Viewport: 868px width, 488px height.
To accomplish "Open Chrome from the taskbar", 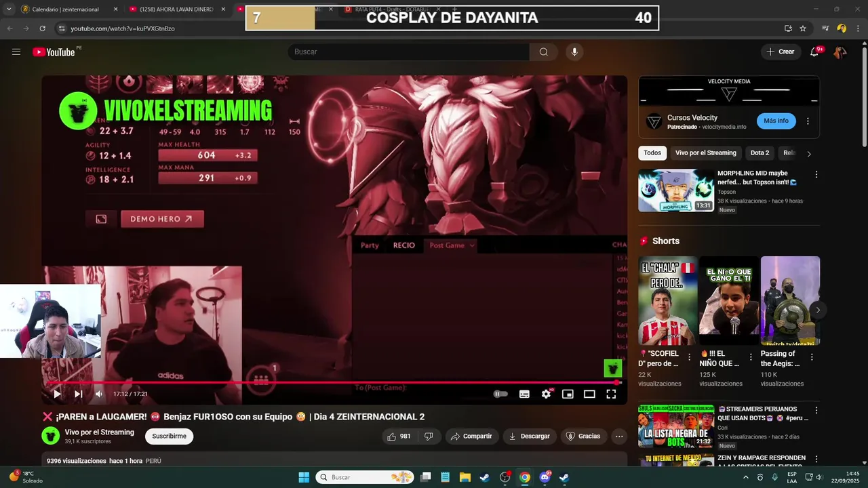I will pos(524,477).
